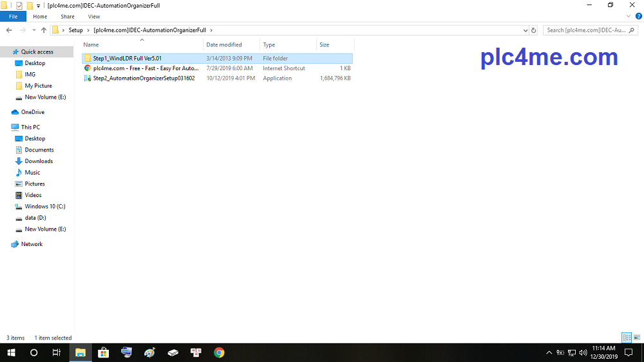644x362 pixels.
Task: Open the recent locations dropdown arrow
Action: coord(33,30)
